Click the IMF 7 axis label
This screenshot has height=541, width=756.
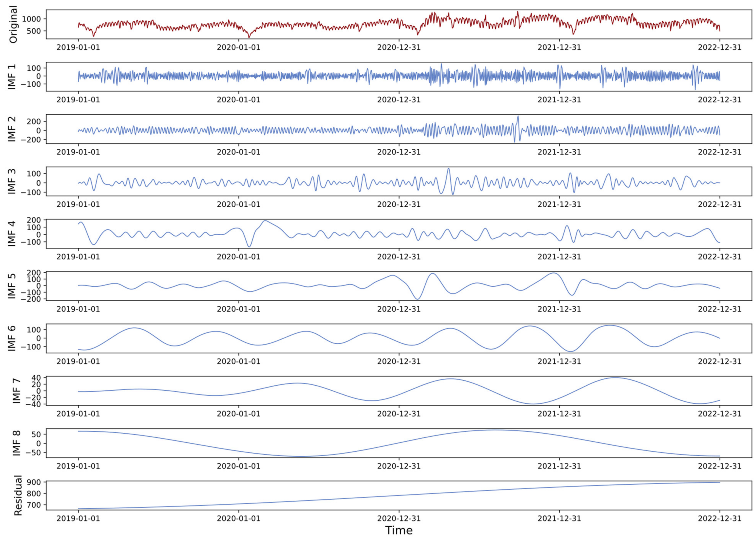17,390
